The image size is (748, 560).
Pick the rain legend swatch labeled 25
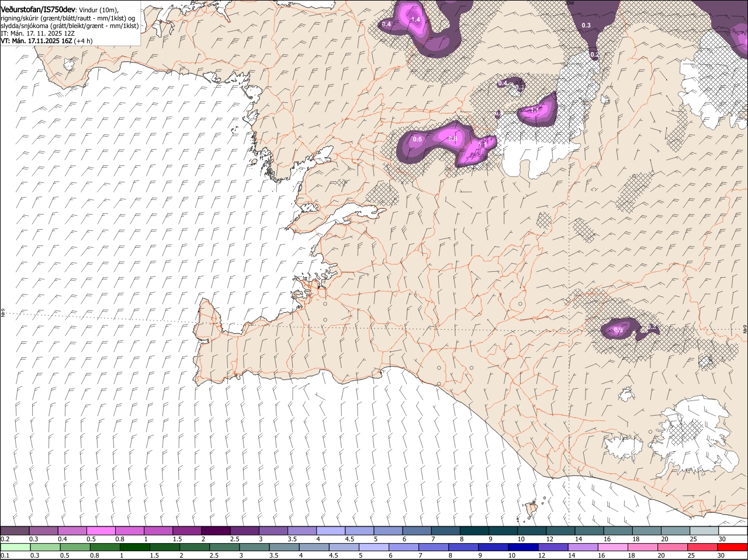(702, 547)
